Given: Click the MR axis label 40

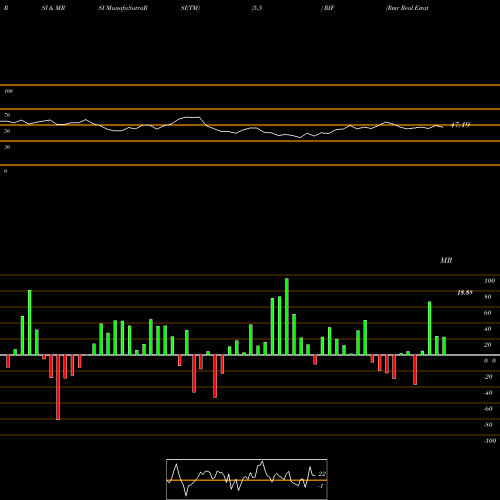Looking at the screenshot, I should pyautogui.click(x=488, y=329).
